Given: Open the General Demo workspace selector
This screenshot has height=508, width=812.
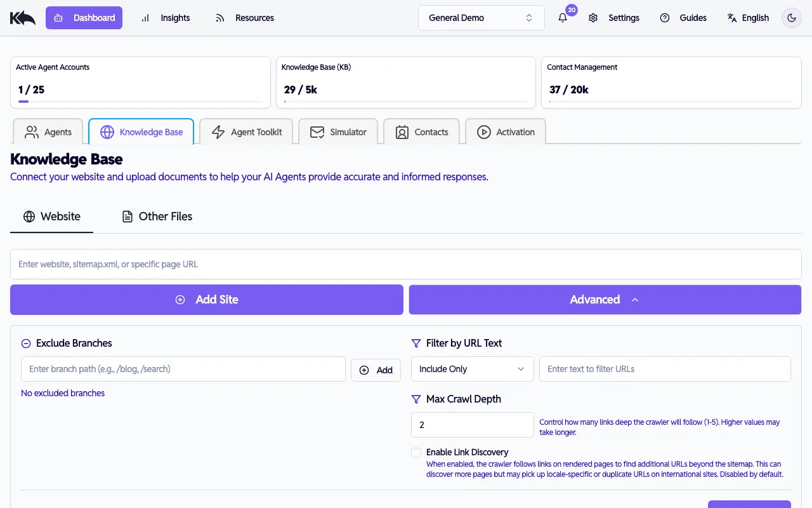Looking at the screenshot, I should (x=481, y=18).
